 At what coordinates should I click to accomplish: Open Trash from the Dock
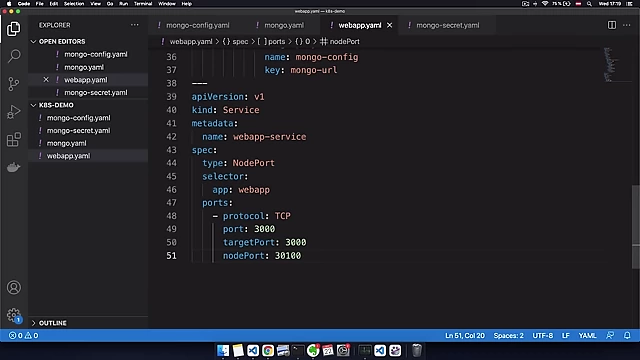tap(416, 350)
